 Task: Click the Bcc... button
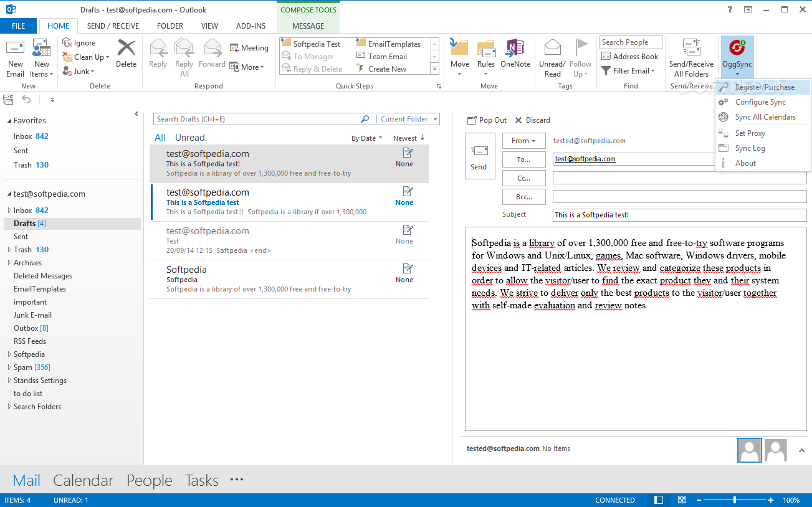click(x=523, y=197)
